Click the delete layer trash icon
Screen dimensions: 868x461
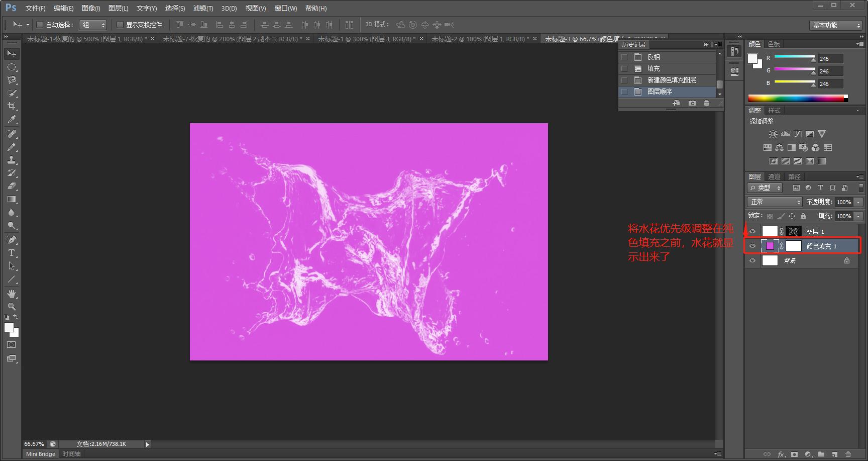(848, 454)
